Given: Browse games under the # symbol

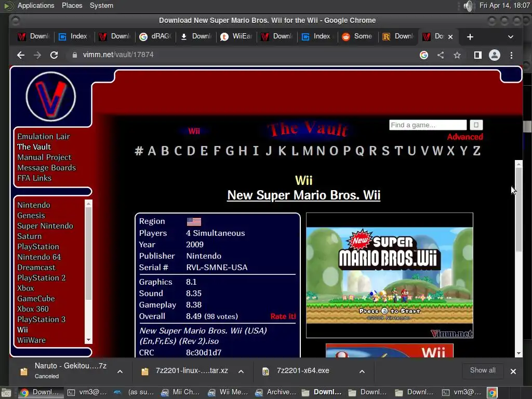Looking at the screenshot, I should [139, 151].
